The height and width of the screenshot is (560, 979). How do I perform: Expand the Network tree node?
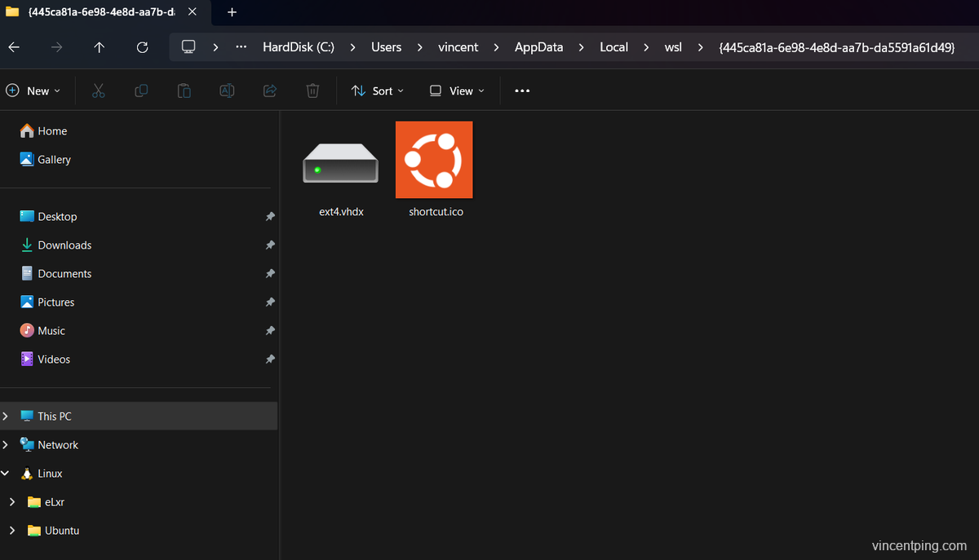[6, 445]
